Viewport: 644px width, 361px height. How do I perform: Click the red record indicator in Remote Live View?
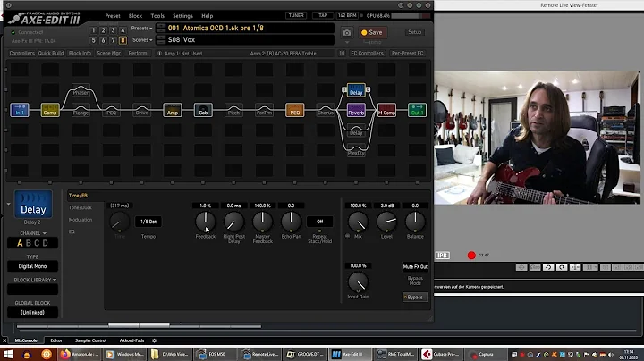471,256
